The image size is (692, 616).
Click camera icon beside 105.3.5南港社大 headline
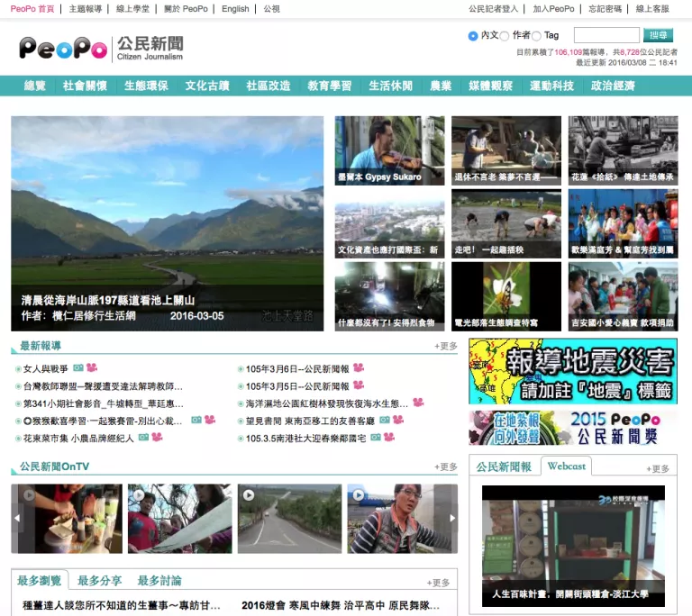(x=376, y=438)
